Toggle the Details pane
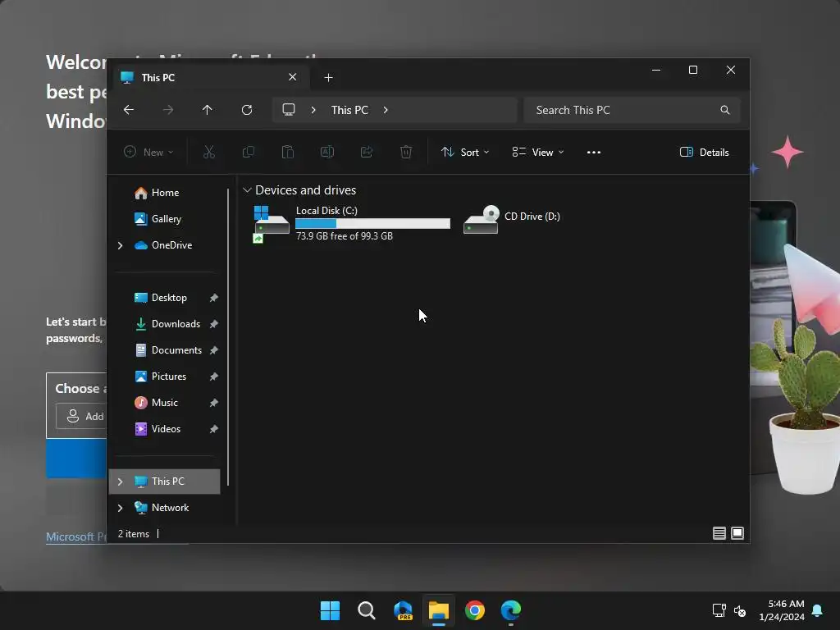840x630 pixels. click(x=704, y=152)
